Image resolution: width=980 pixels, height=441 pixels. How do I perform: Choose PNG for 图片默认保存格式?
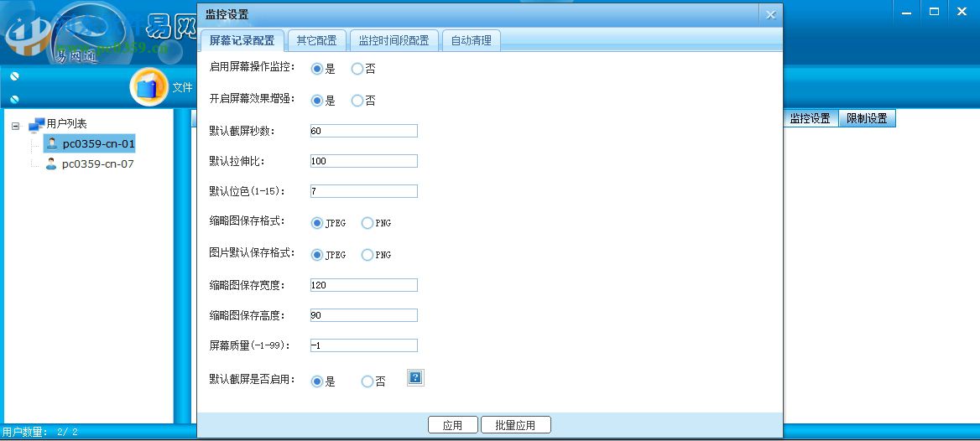click(367, 254)
